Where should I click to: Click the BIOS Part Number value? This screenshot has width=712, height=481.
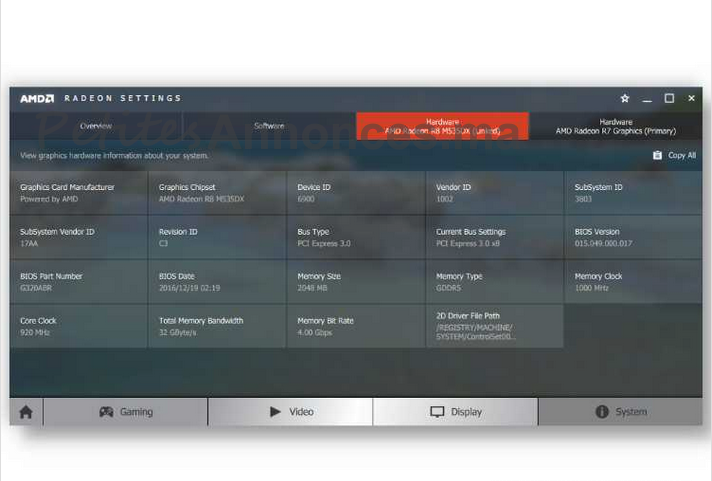tap(36, 288)
